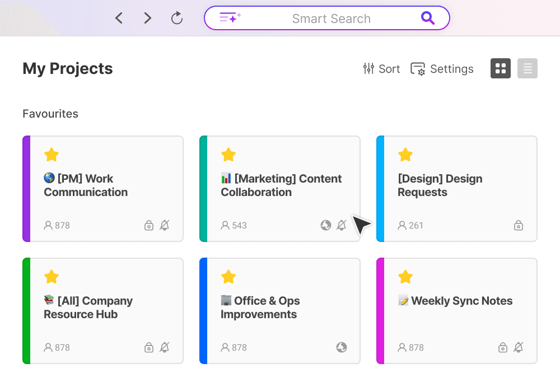
Task: Click muted bell on [Marketing] Content Collaboration
Action: [342, 225]
